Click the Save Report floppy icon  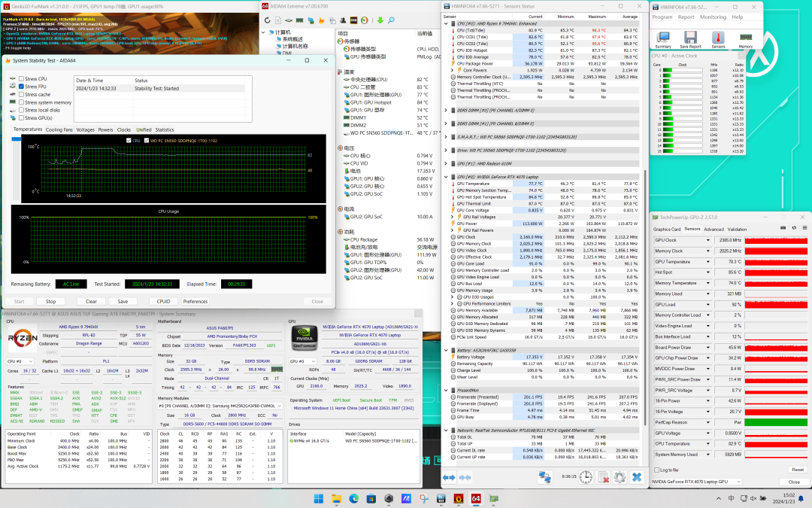click(x=689, y=37)
